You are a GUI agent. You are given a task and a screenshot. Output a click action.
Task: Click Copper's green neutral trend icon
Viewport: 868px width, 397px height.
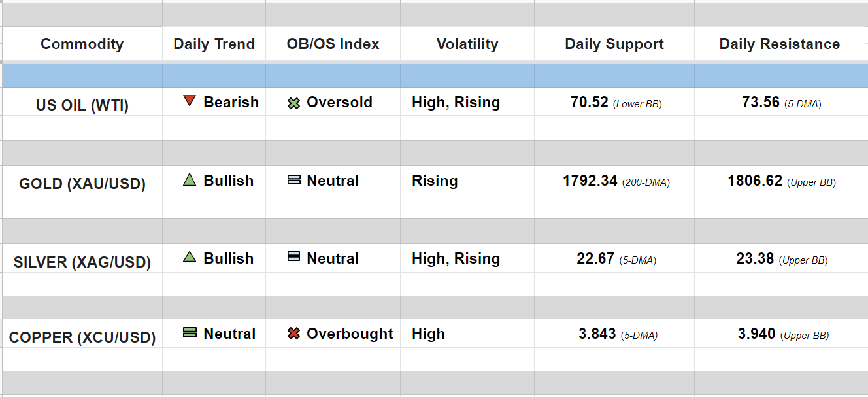190,333
